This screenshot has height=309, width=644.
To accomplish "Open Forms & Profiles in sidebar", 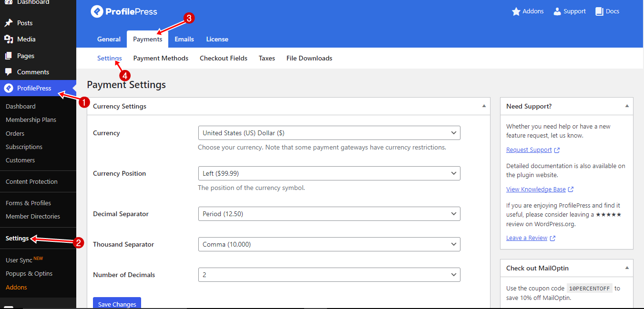I will 29,203.
